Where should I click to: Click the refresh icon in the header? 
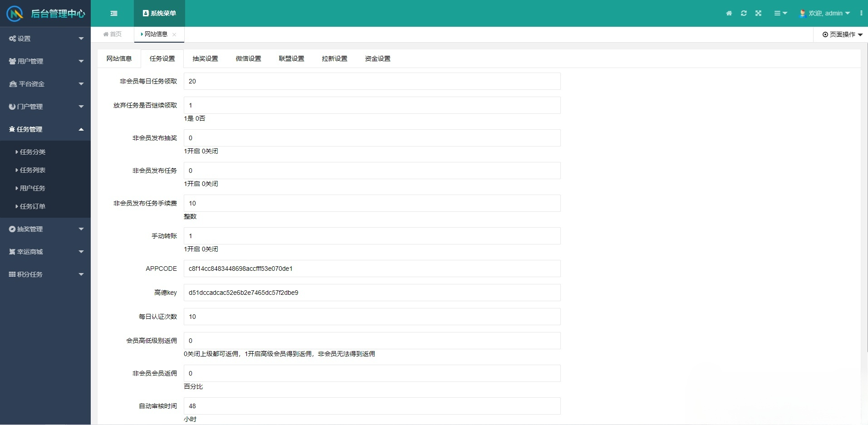[744, 13]
